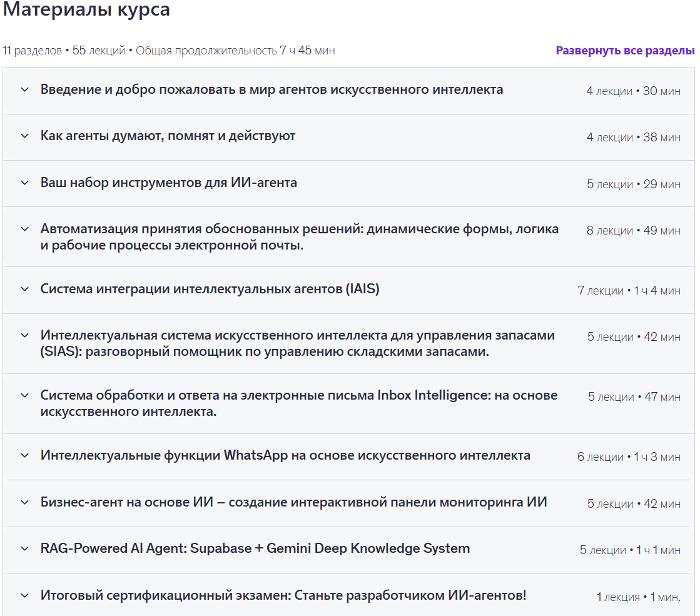Expand chevron next to "Как агенты думают"
Image resolution: width=700 pixels, height=616 pixels.
(25, 136)
